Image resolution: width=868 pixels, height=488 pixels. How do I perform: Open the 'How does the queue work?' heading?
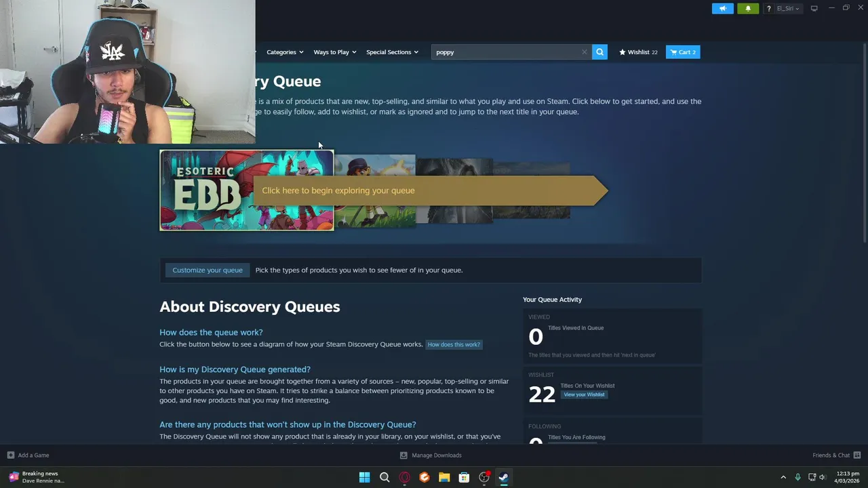211,332
